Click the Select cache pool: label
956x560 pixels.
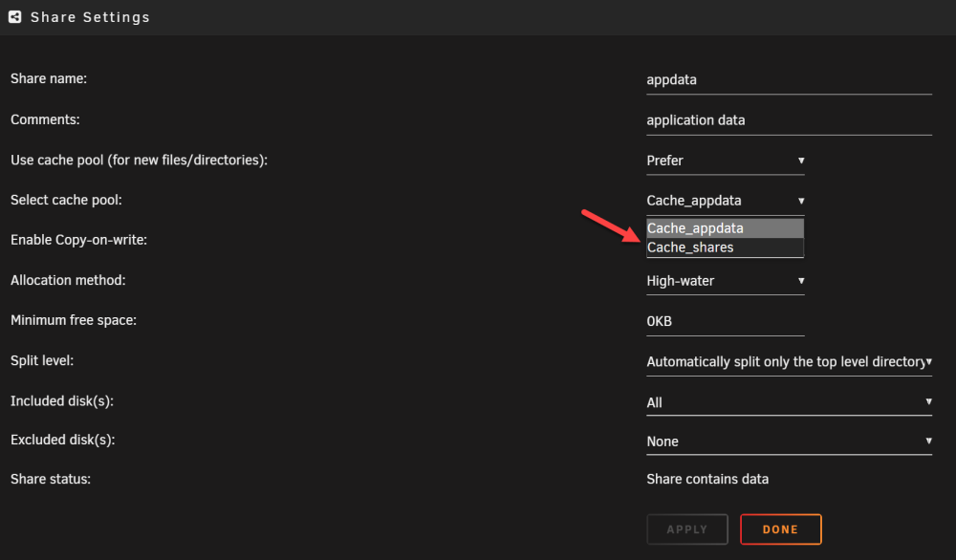(66, 200)
